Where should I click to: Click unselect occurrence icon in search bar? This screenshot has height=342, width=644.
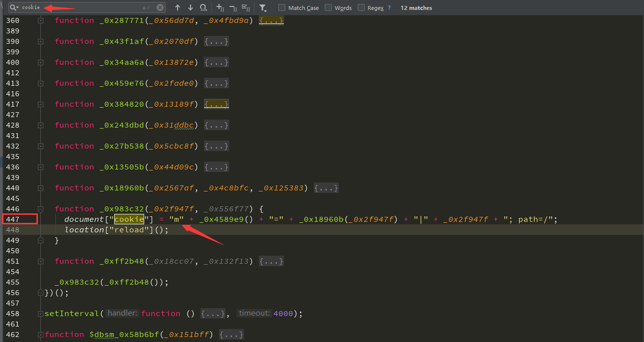click(x=233, y=7)
